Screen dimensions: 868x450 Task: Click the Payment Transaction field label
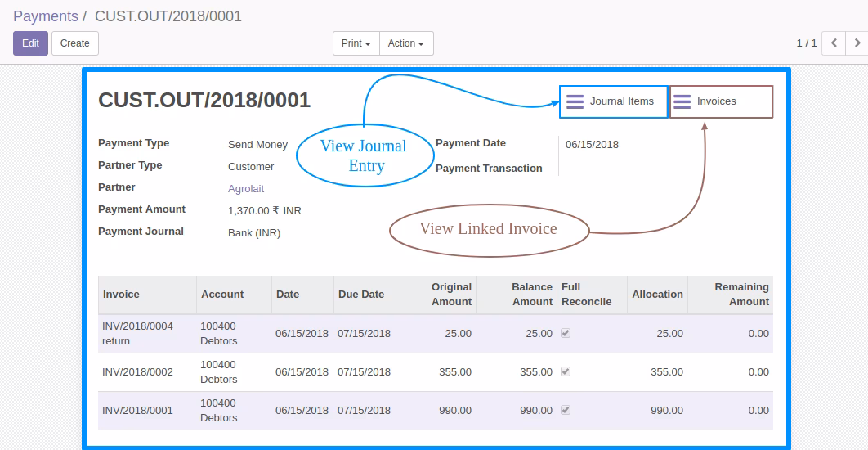coord(489,169)
